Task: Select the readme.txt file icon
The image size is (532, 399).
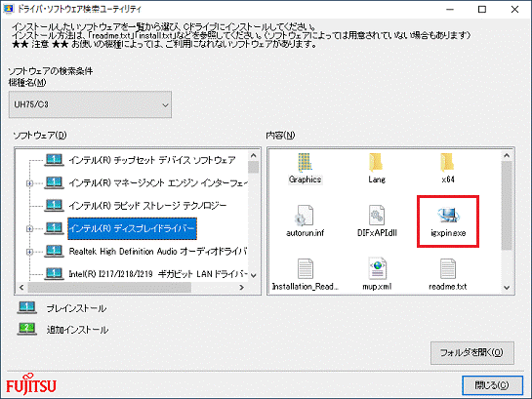Action: [448, 268]
